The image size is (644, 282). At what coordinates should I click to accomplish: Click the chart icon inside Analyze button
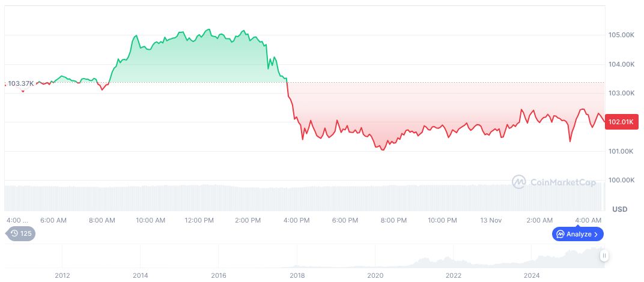pos(560,234)
